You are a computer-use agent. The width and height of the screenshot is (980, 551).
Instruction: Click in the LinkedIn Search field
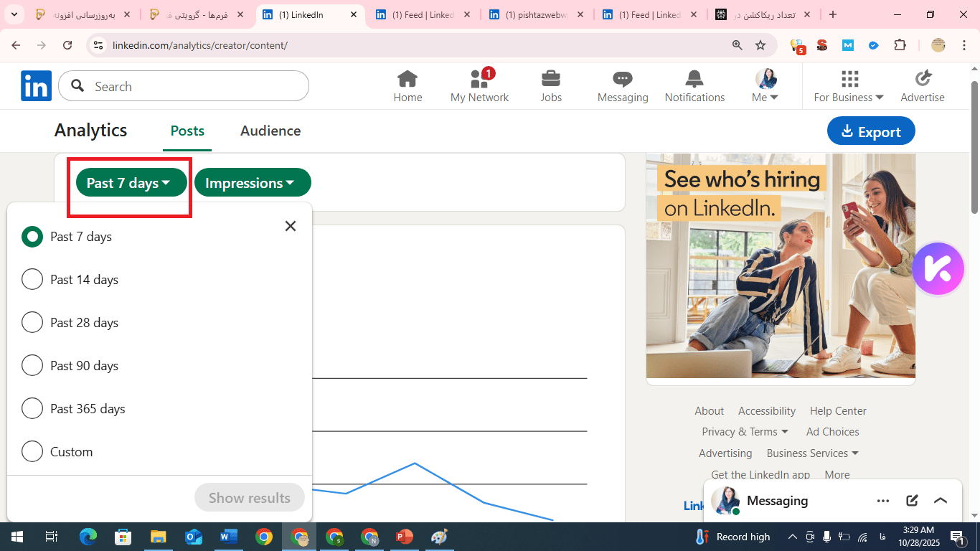(x=194, y=86)
